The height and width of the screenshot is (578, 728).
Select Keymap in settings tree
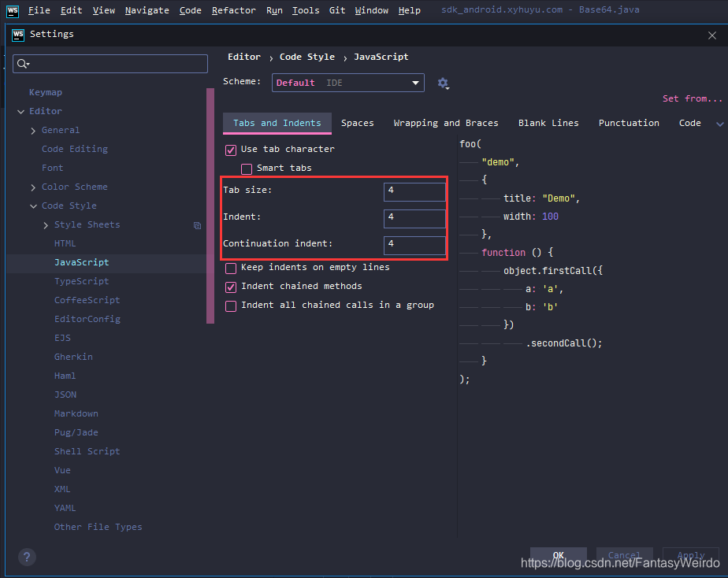tap(46, 92)
